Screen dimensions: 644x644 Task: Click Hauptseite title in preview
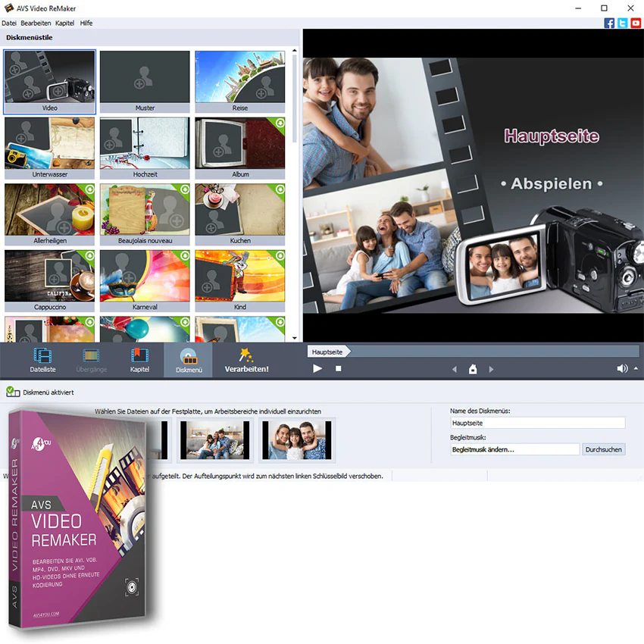tap(552, 136)
